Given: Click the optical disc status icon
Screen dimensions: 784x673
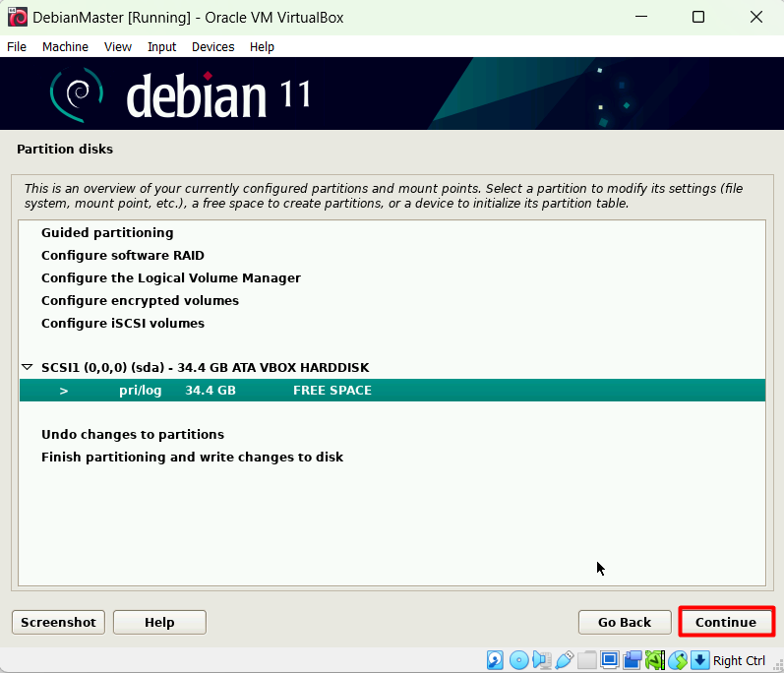Looking at the screenshot, I should (x=519, y=660).
